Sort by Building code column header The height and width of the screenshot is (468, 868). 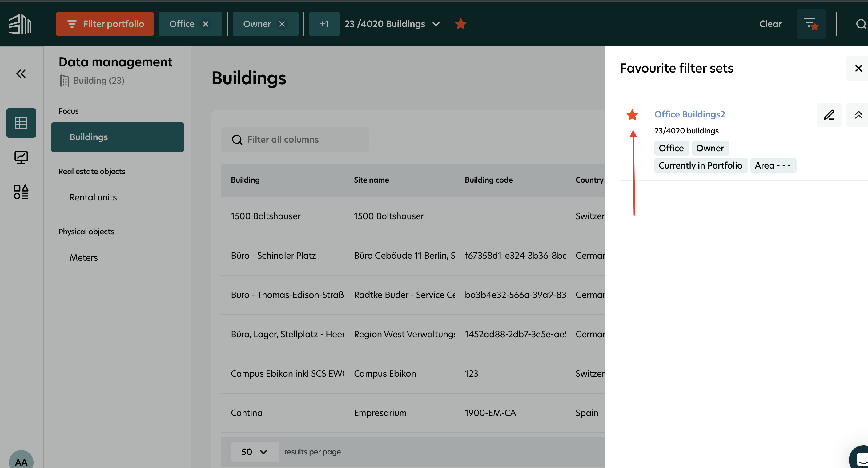click(x=489, y=180)
